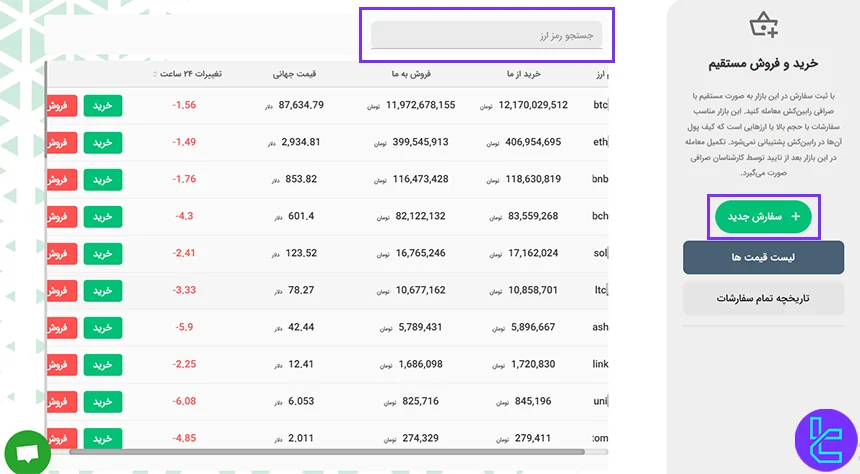
Task: Open the green live chat bubble
Action: (x=28, y=450)
